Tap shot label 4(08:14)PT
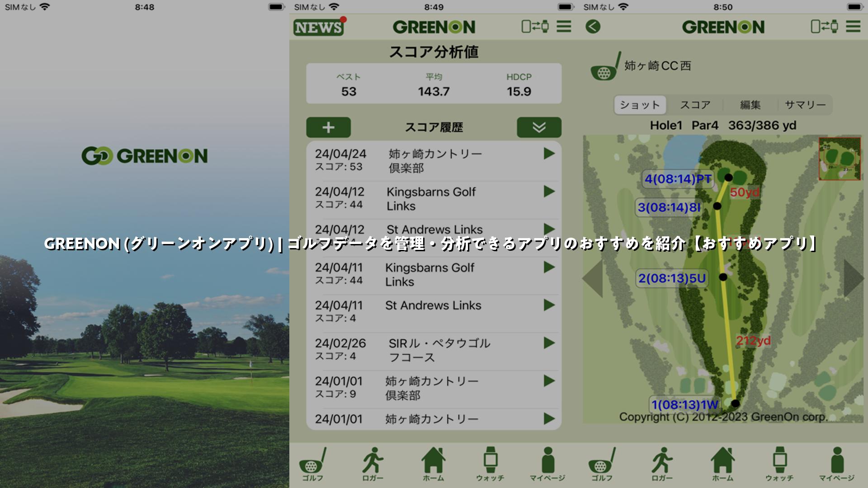 678,179
